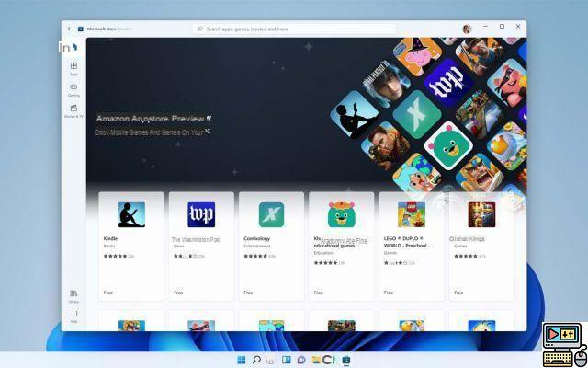This screenshot has height=368, width=588.
Task: Switch to Movies & TV section
Action: point(73,111)
